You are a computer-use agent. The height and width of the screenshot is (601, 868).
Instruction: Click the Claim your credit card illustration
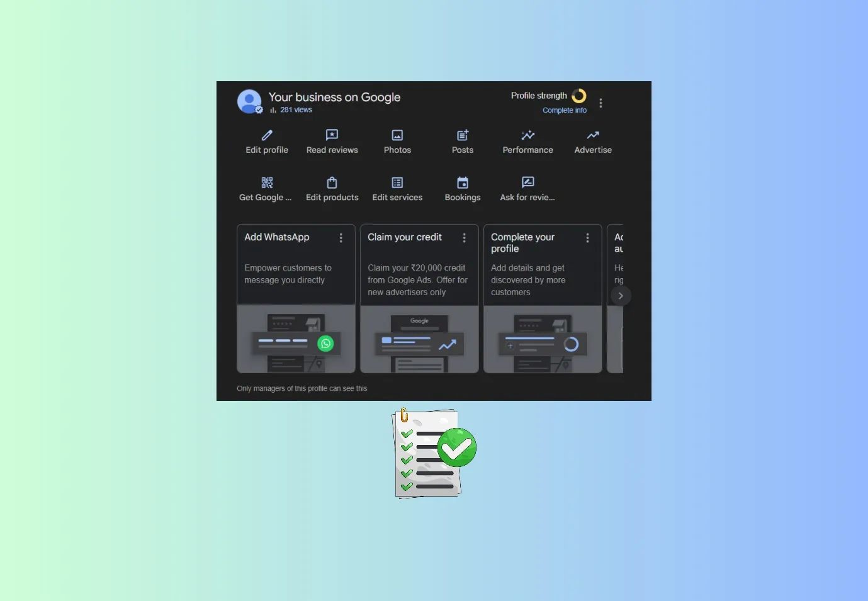[419, 339]
